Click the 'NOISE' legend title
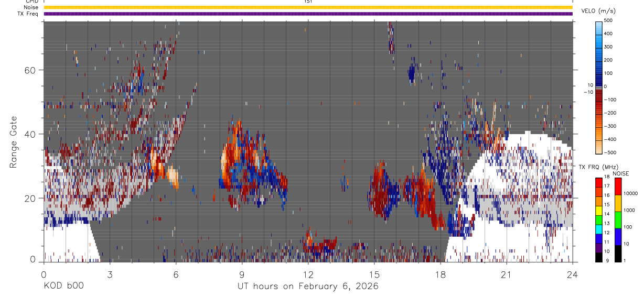Screen dimensions: 644x297 click(x=620, y=173)
